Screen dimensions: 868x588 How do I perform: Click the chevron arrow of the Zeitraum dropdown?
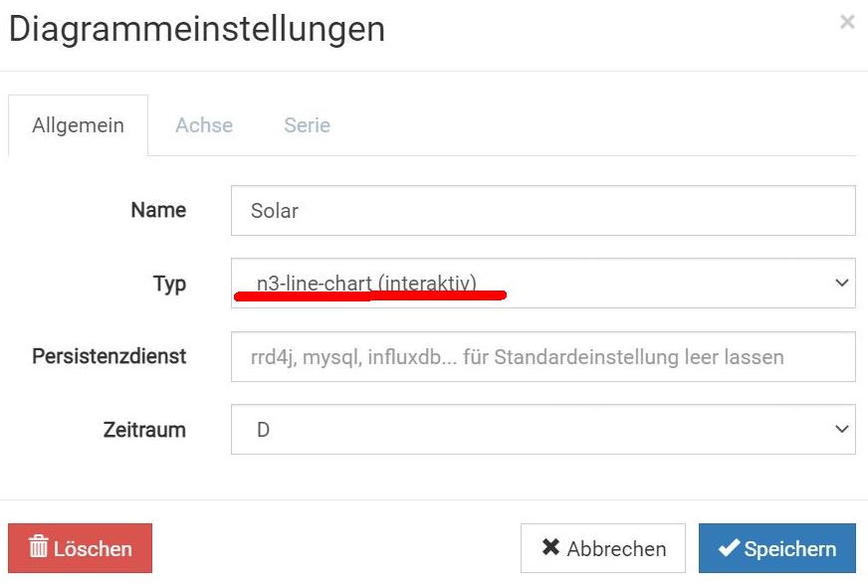pyautogui.click(x=841, y=430)
